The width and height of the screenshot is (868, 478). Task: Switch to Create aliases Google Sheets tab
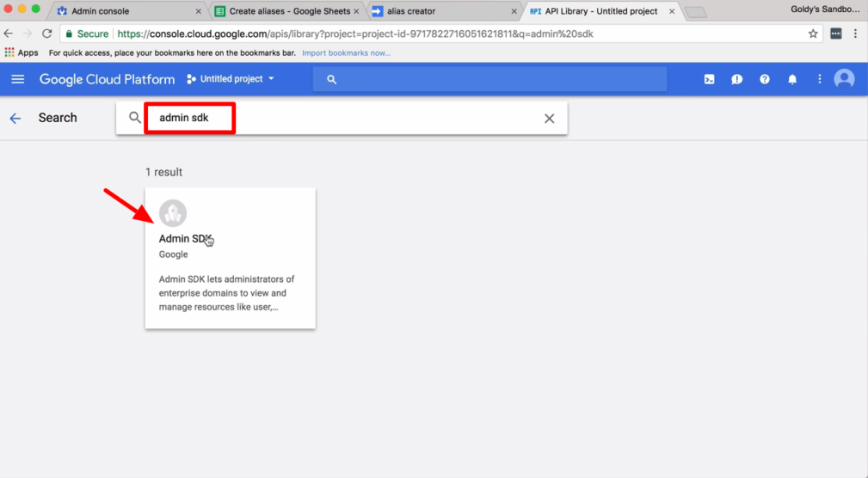coord(285,11)
